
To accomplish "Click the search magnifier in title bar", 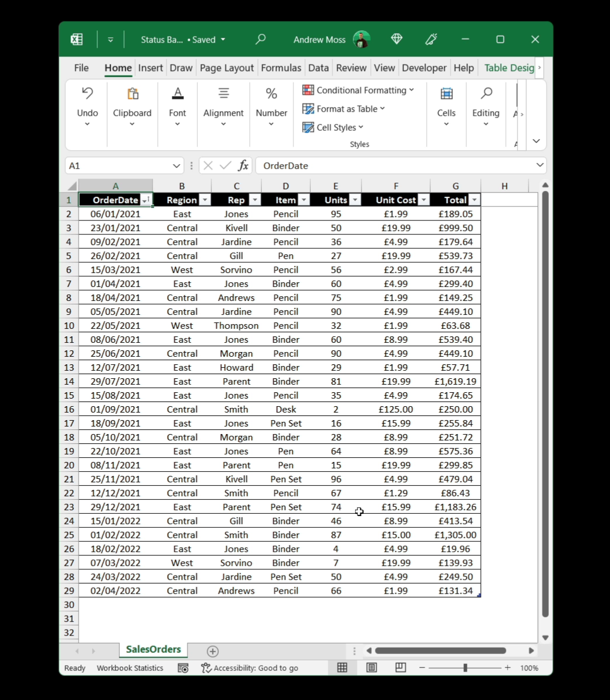I will 260,39.
